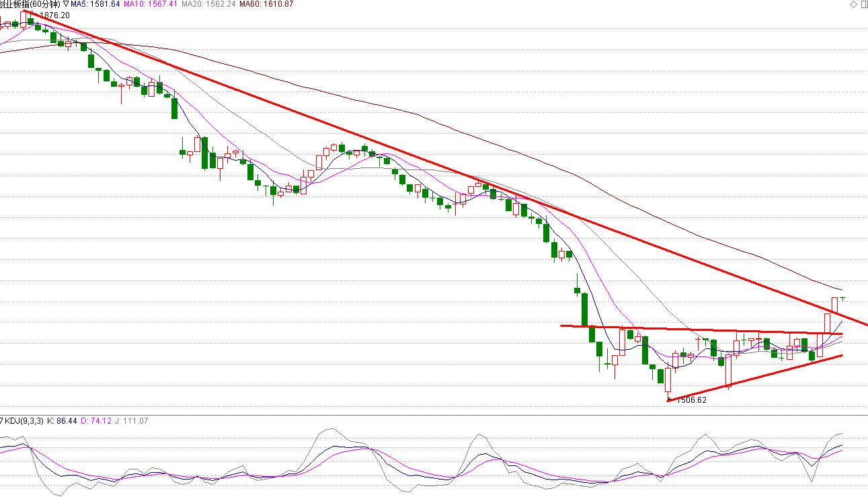
Task: Click the MA10: 1567.41 label
Action: click(x=151, y=4)
